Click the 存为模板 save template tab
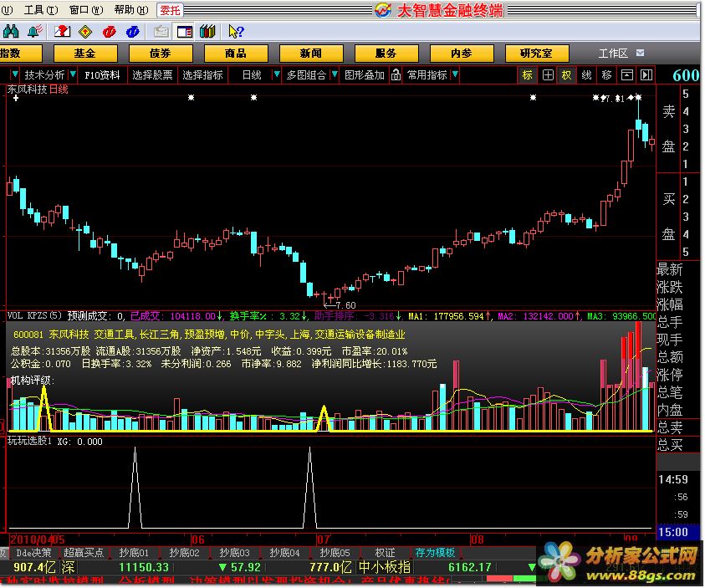Viewport: 705px width, 588px height. pyautogui.click(x=435, y=553)
